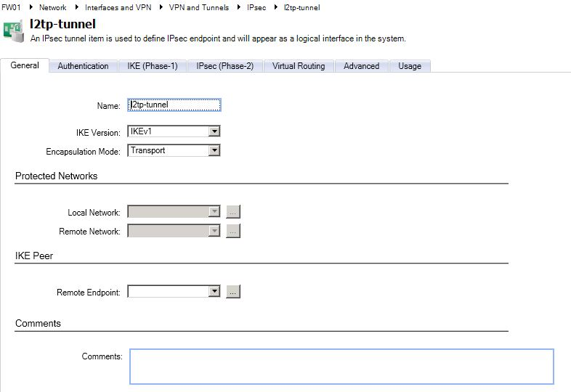Click browse button next to Local Network

tap(233, 212)
